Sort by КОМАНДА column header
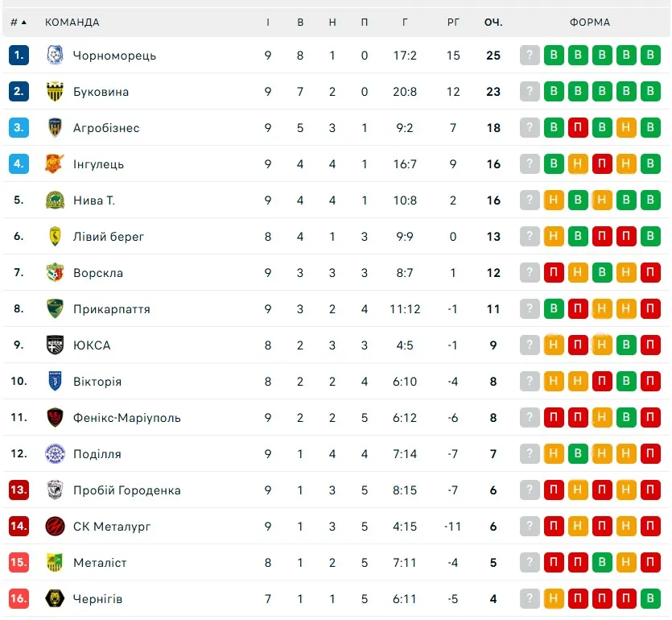Image resolution: width=672 pixels, height=620 pixels. coord(72,23)
